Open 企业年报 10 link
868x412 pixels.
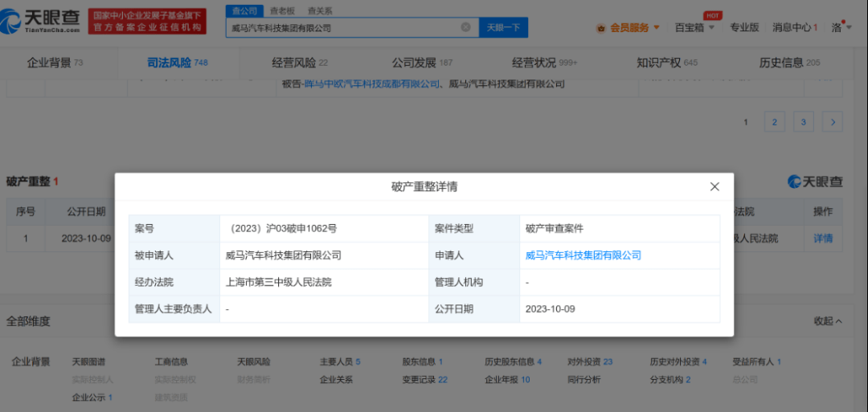(x=508, y=380)
